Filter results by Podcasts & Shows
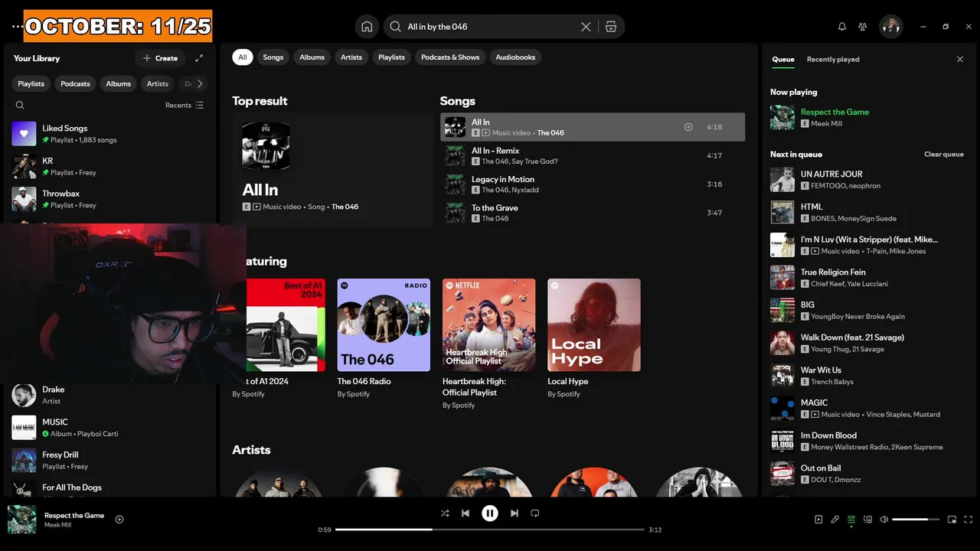The height and width of the screenshot is (551, 980). click(450, 57)
